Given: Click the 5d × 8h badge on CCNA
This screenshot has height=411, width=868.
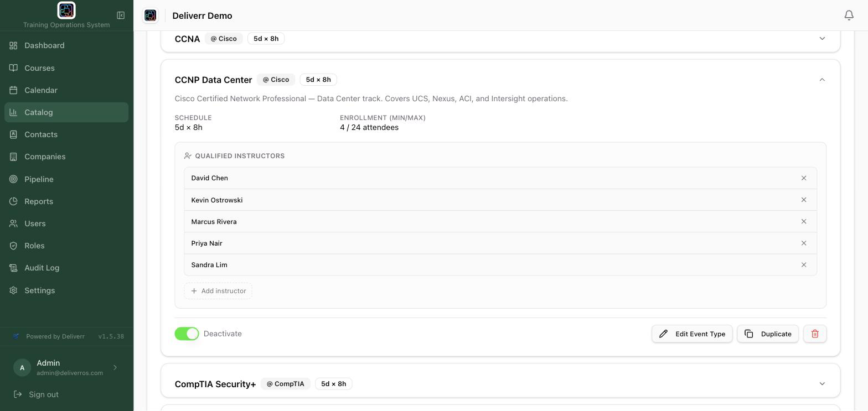Looking at the screenshot, I should [x=266, y=39].
